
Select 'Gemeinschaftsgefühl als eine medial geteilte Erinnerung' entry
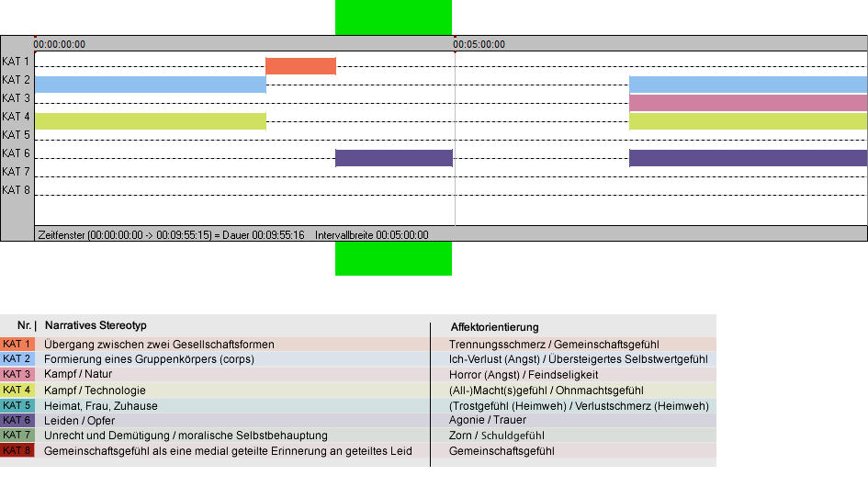(228, 451)
